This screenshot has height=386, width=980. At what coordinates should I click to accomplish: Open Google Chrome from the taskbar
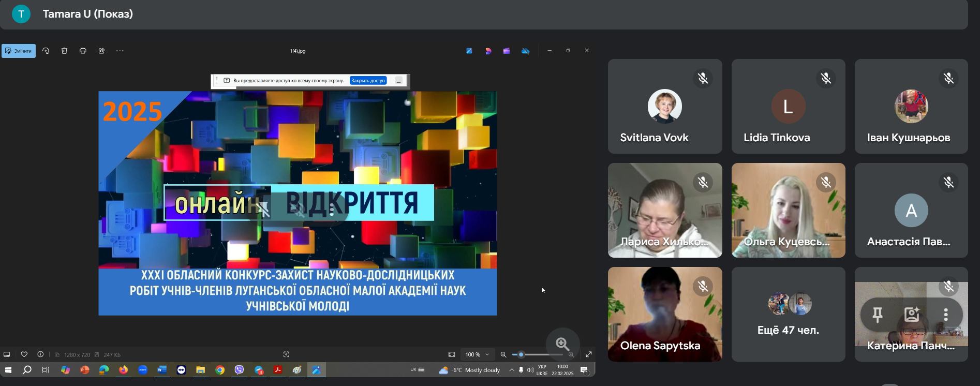pos(220,370)
